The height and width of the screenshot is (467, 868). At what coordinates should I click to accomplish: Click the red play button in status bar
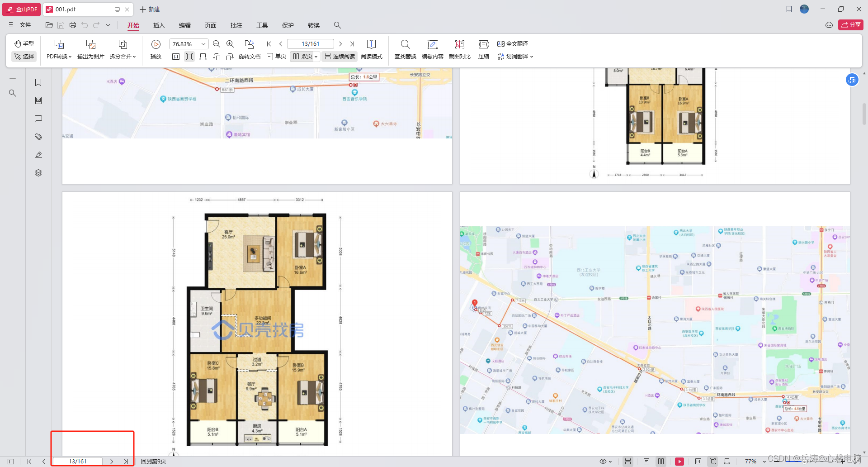[x=679, y=462]
